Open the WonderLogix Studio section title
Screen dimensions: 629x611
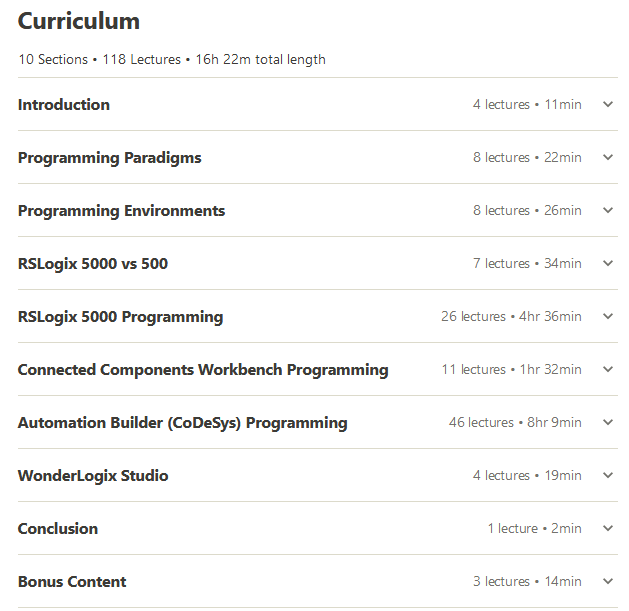coord(93,475)
